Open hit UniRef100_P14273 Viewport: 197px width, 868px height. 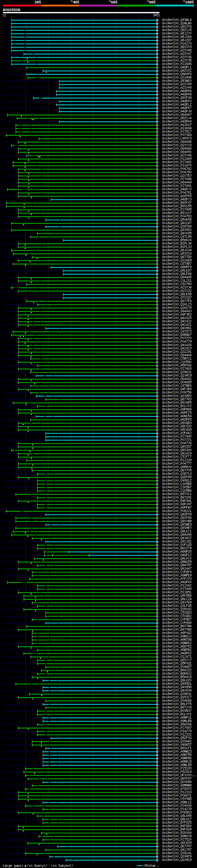[x=176, y=43]
